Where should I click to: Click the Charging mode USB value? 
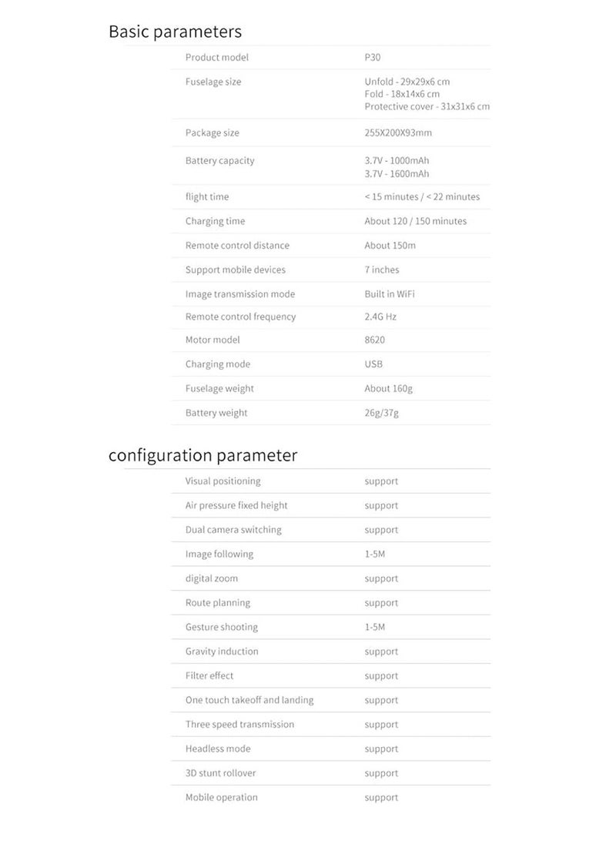(373, 364)
